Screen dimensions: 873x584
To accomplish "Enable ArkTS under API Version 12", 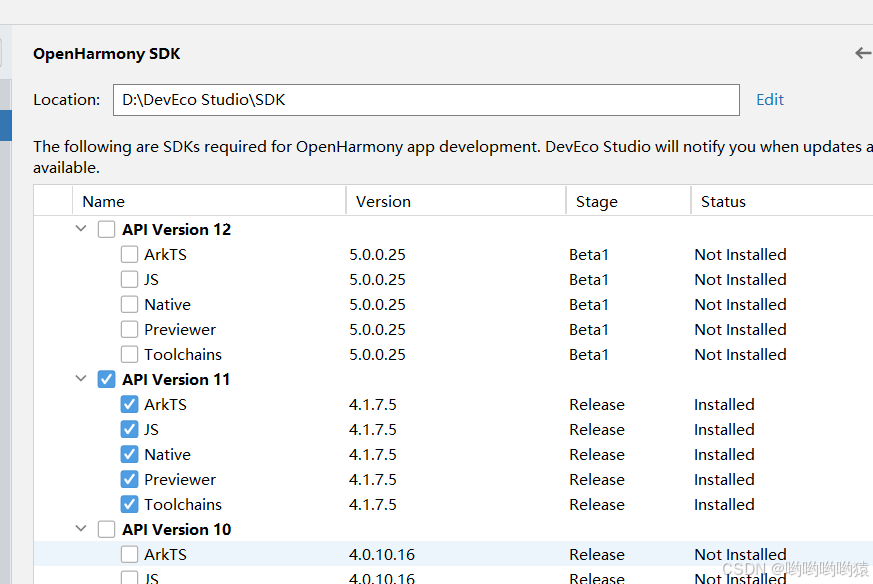I will point(129,255).
